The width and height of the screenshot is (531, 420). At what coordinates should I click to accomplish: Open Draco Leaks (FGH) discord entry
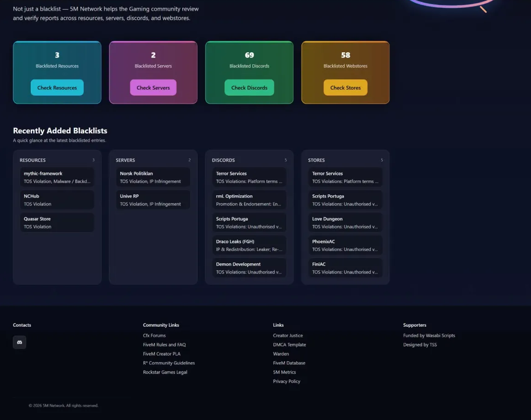point(249,245)
